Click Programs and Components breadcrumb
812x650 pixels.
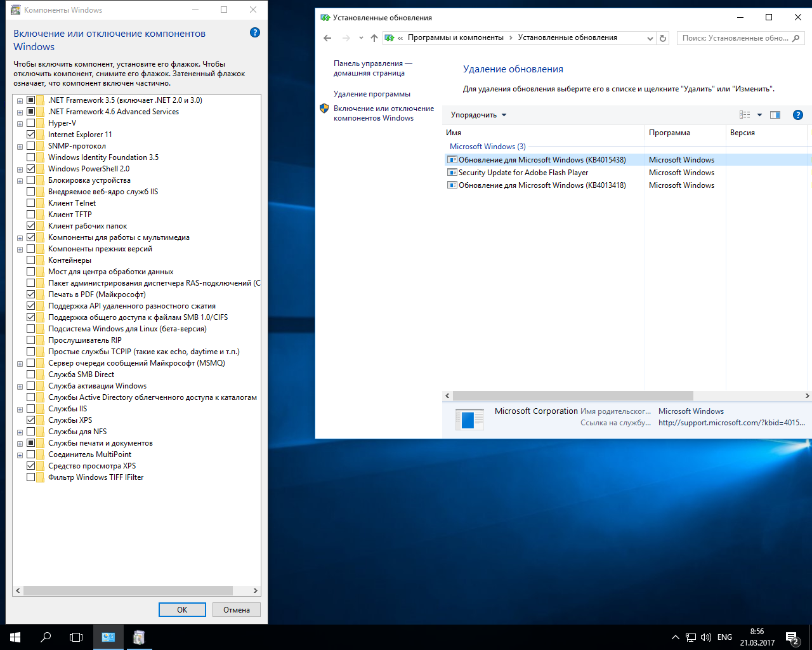click(x=455, y=37)
